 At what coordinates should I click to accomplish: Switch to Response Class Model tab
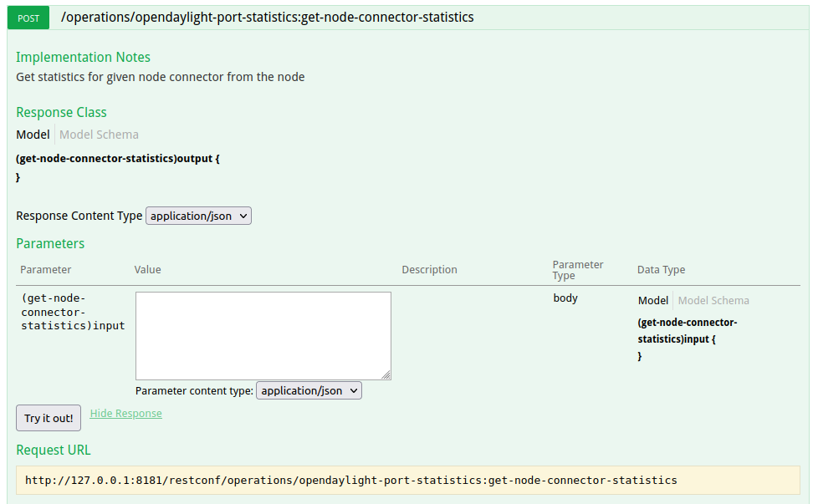[x=33, y=135]
